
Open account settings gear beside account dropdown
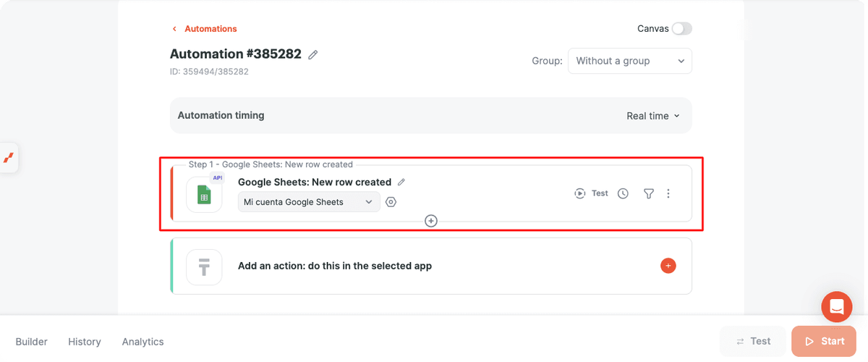pos(391,202)
